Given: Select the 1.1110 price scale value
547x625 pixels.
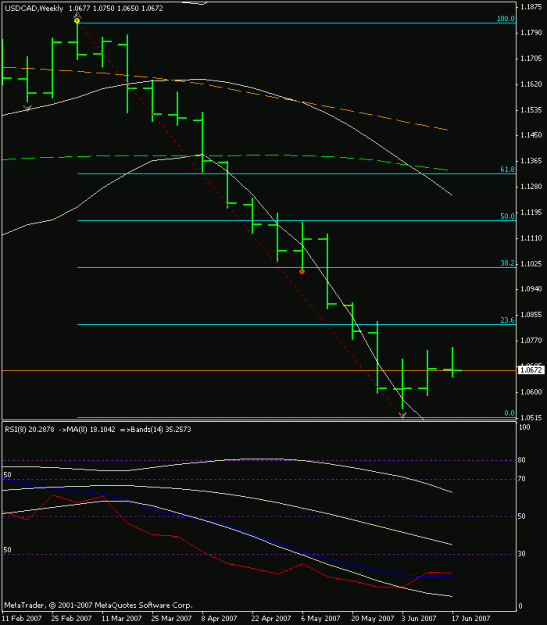Looking at the screenshot, I should 531,238.
